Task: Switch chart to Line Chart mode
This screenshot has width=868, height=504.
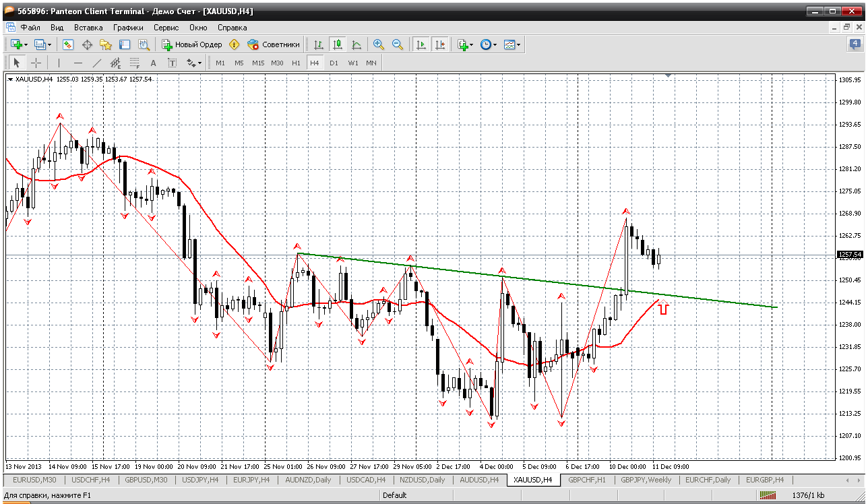Action: point(356,44)
